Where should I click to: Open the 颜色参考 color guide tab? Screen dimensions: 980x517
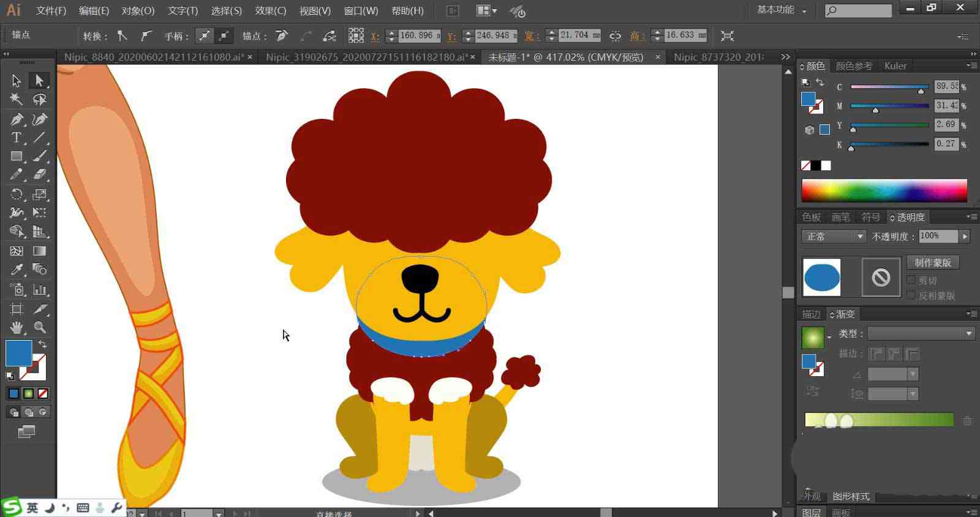click(854, 66)
